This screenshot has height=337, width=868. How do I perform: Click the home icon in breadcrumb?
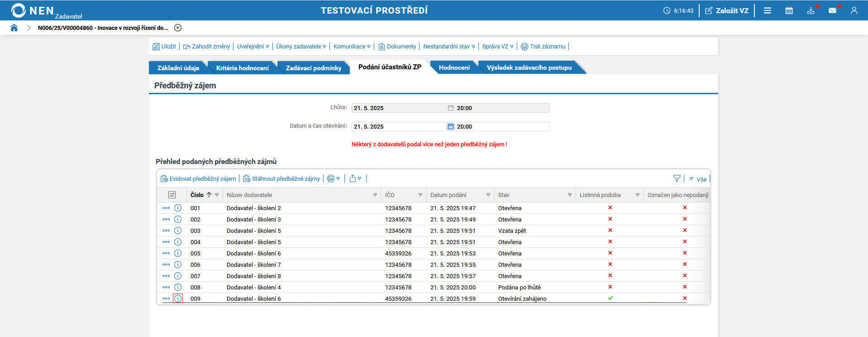click(14, 28)
